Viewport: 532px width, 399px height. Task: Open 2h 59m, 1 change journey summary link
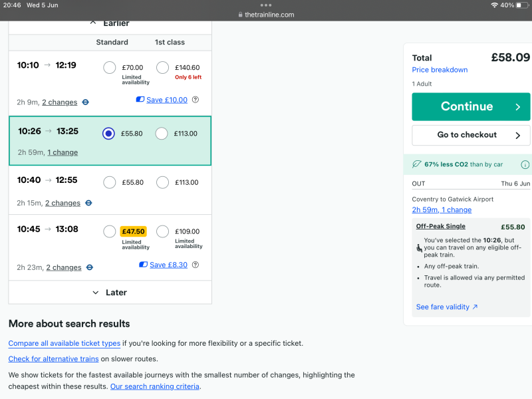click(442, 209)
